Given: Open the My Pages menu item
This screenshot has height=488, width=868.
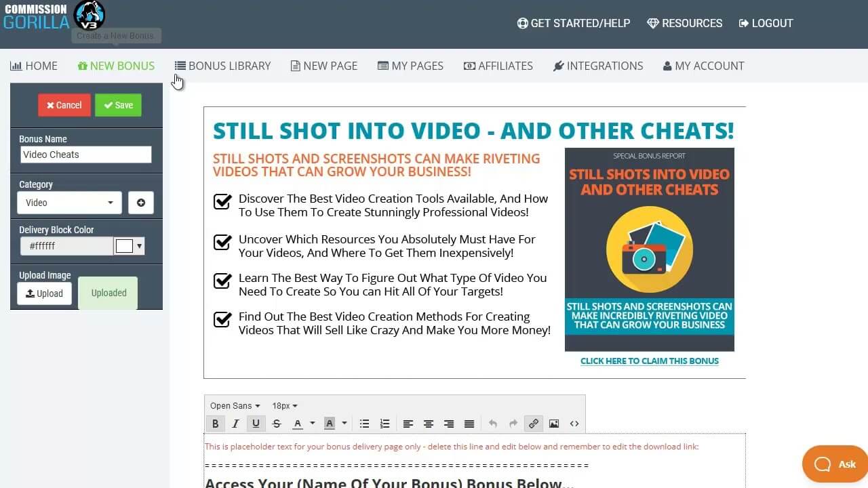Looking at the screenshot, I should [x=410, y=66].
